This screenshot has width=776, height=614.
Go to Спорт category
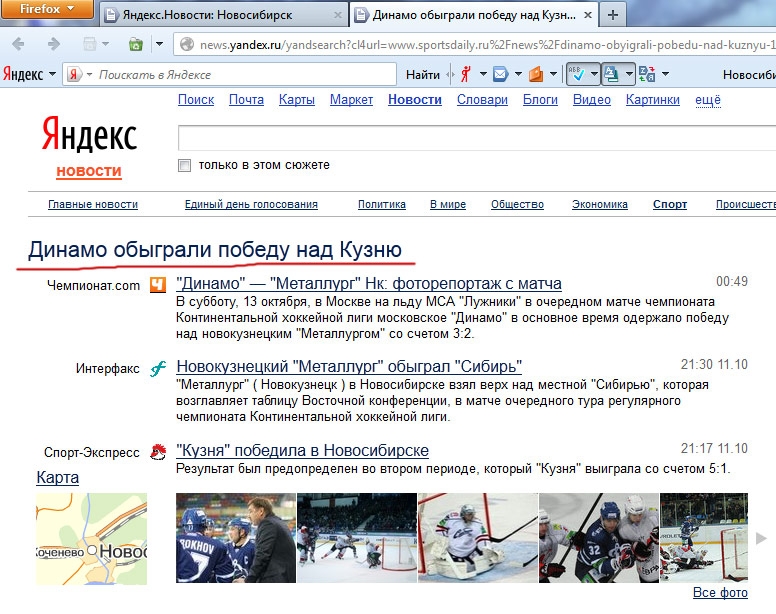tap(670, 204)
